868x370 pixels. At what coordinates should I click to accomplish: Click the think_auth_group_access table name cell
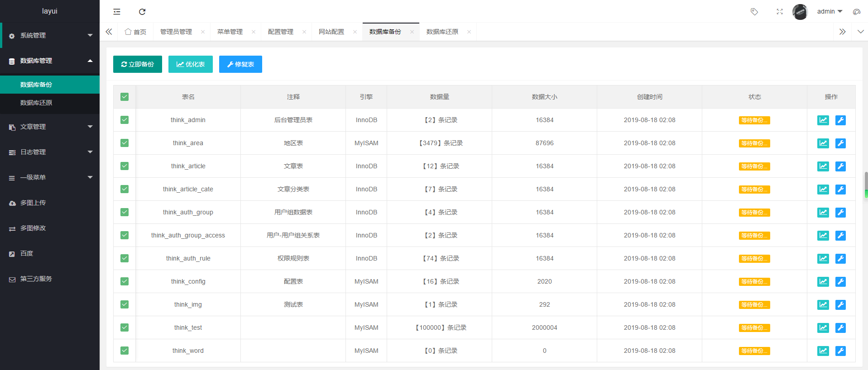coord(188,235)
